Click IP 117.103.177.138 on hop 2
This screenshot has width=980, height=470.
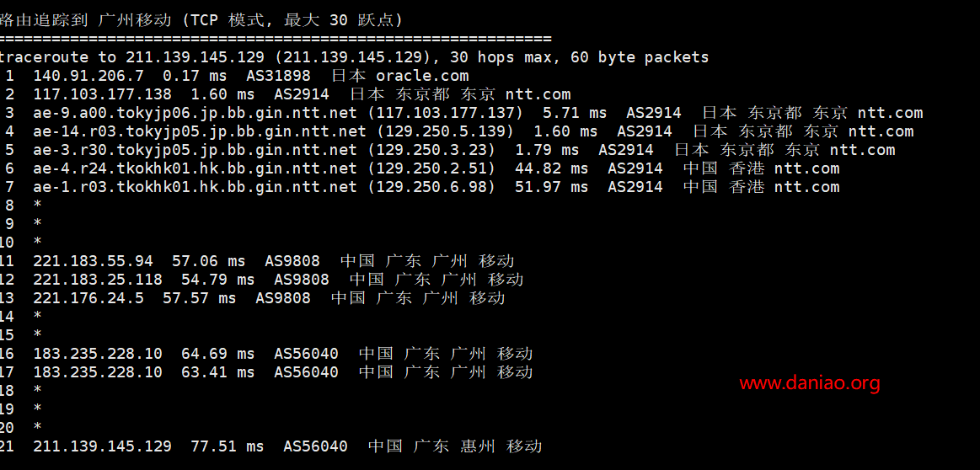pyautogui.click(x=102, y=95)
